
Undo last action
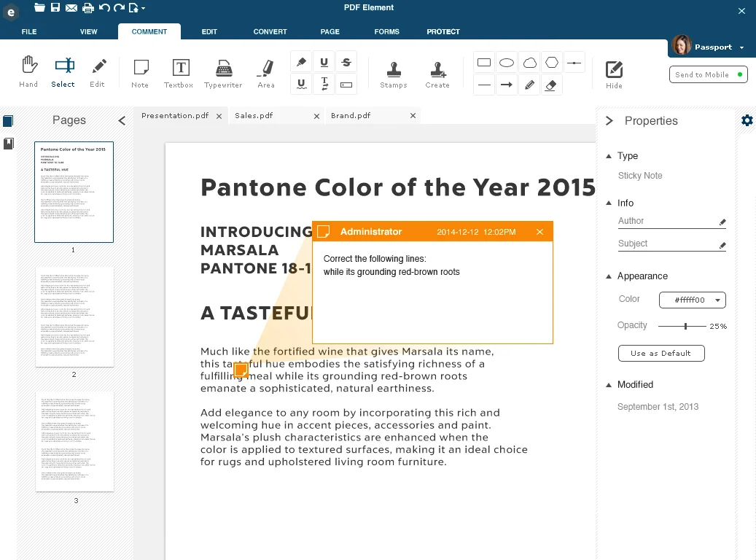coord(104,8)
